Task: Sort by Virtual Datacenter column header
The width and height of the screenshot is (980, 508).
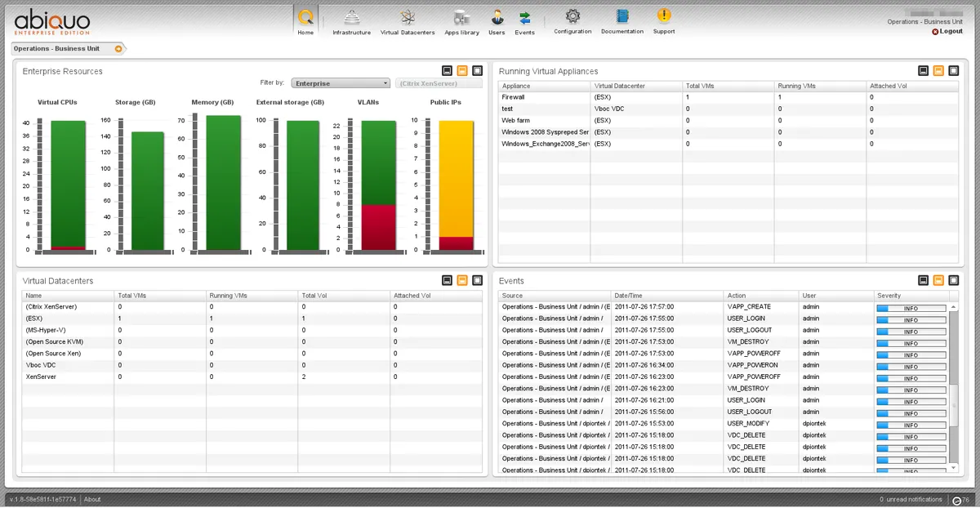Action: click(636, 86)
